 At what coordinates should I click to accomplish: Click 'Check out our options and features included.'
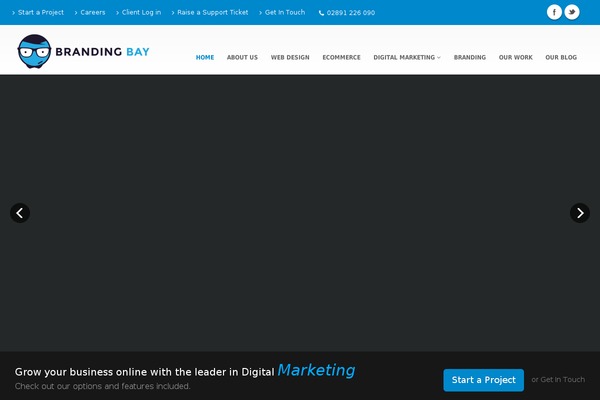103,386
